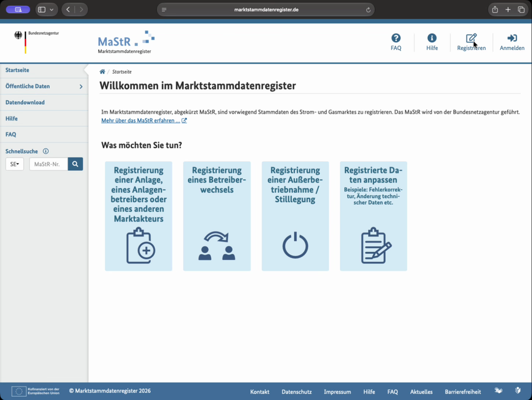Open Impressum link in footer
The height and width of the screenshot is (400, 532).
coord(337,392)
